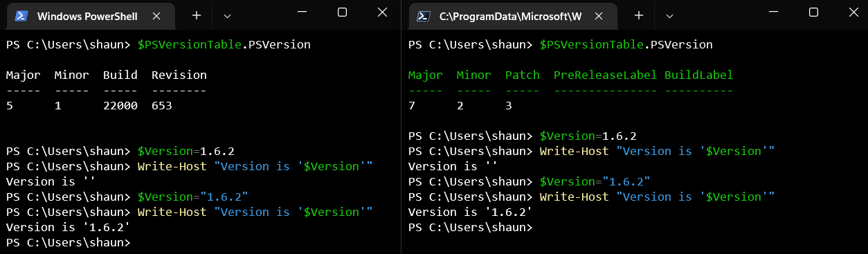Expand the left window's new tab dropdown
This screenshot has width=868, height=254.
click(228, 15)
